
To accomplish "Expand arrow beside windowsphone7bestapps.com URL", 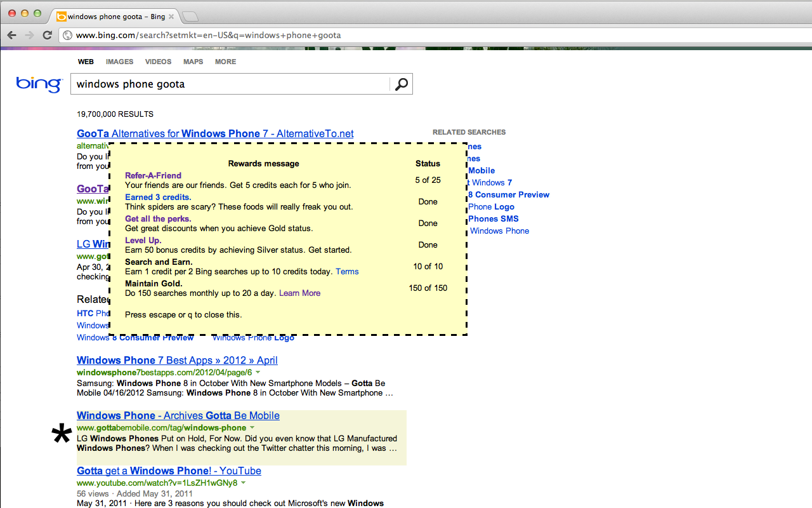I will click(x=258, y=372).
